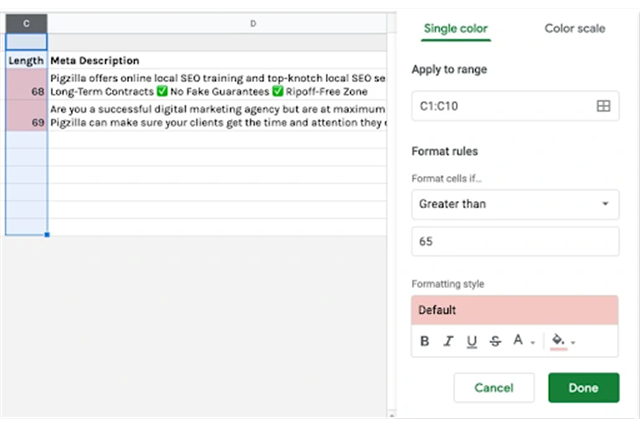The image size is (640, 427).
Task: Open the Greater than condition dropdown
Action: pyautogui.click(x=514, y=204)
